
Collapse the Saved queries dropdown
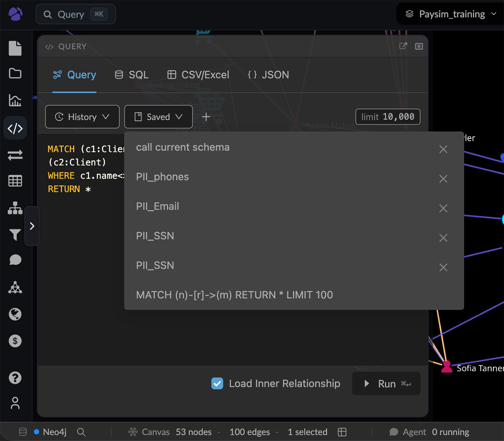tap(158, 117)
